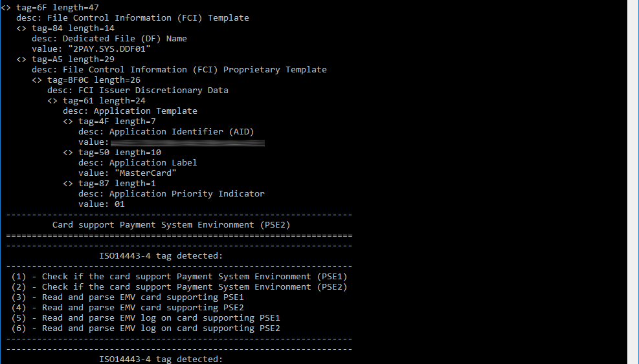Select menu option (1) Check PSE1 support
The image size is (639, 364).
(x=179, y=277)
